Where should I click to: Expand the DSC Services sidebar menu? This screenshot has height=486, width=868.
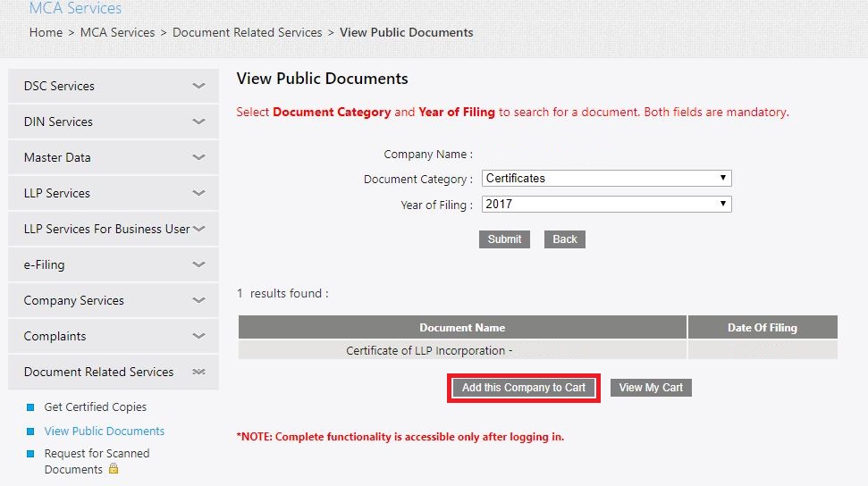pos(114,86)
